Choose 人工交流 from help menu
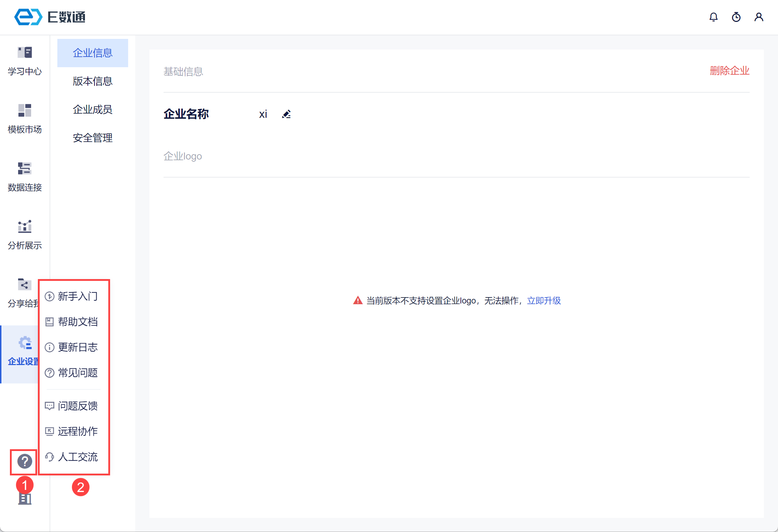The height and width of the screenshot is (532, 778). pyautogui.click(x=77, y=457)
